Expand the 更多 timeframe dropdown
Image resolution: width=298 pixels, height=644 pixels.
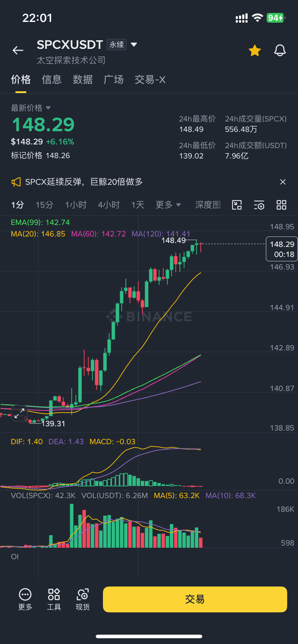[x=168, y=205]
